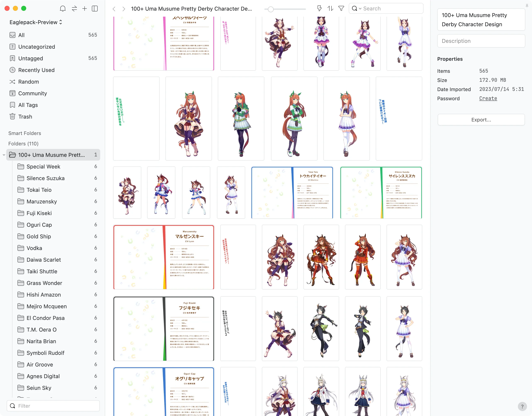Open the Eaglepack-Preview library switcher
Image resolution: width=532 pixels, height=416 pixels.
coord(36,22)
